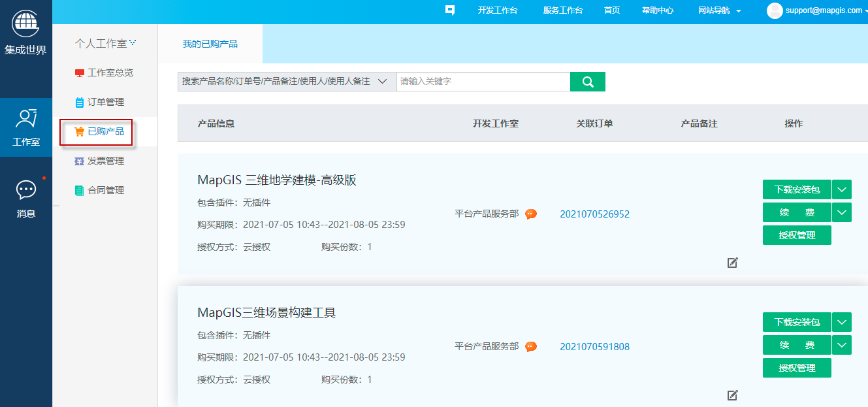The image size is (868, 407).
Task: Expand 续费 options arrow for 三维场景构建工具
Action: tap(842, 345)
